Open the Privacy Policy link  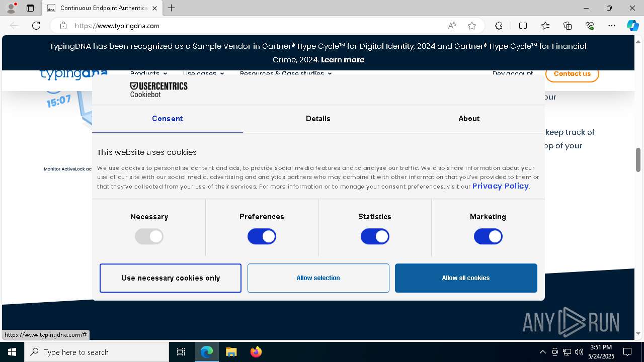[500, 186]
